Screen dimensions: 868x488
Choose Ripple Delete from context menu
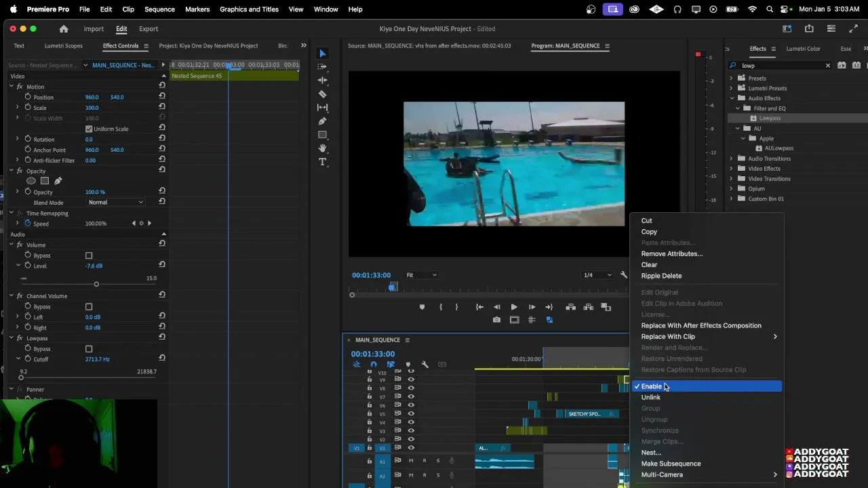pos(661,276)
